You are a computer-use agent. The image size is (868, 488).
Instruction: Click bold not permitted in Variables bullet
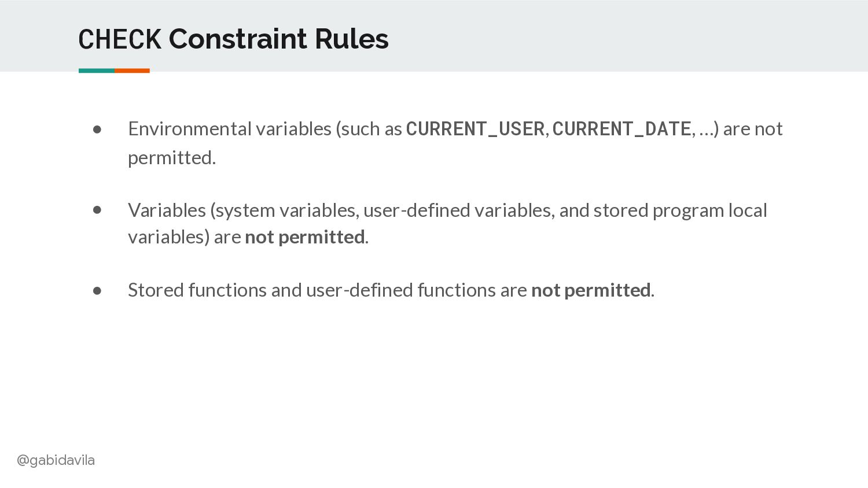coord(305,237)
